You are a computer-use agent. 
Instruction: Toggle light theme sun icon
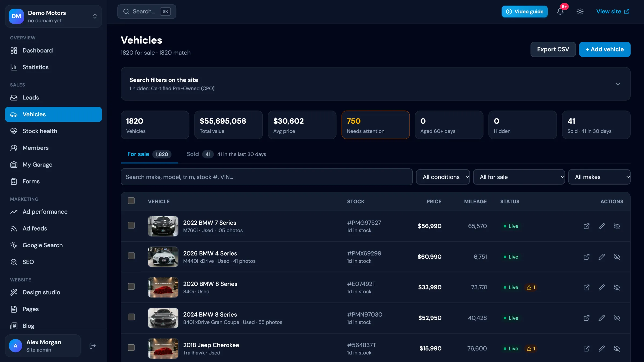(580, 12)
